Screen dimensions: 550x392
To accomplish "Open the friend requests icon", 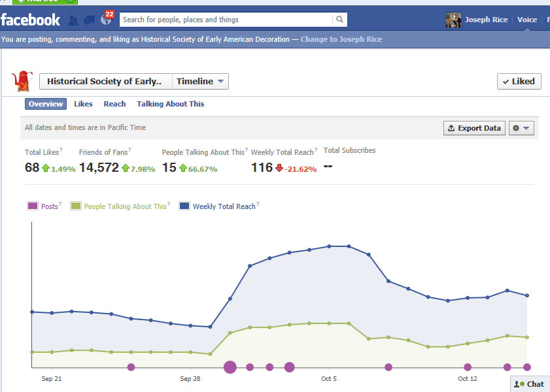I will tap(73, 20).
